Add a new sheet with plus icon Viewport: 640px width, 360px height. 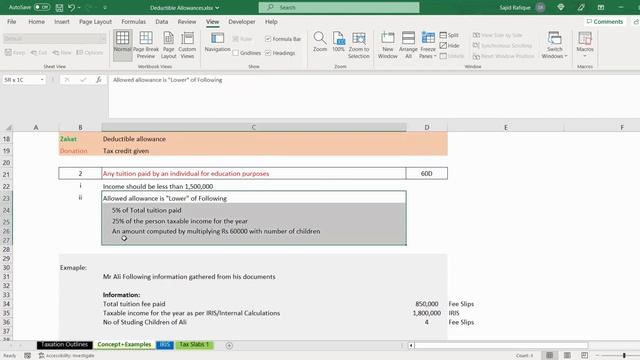pyautogui.click(x=229, y=345)
